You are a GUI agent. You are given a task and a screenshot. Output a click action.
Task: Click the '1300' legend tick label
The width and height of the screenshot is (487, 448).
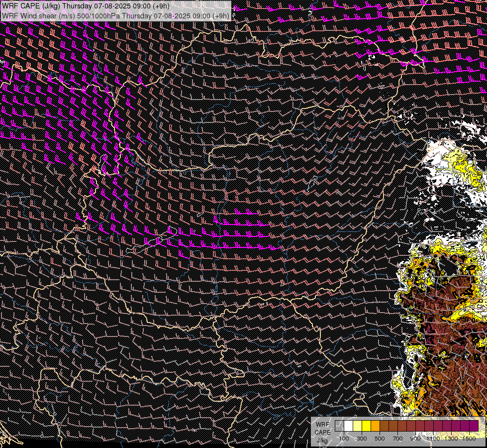coord(451,439)
